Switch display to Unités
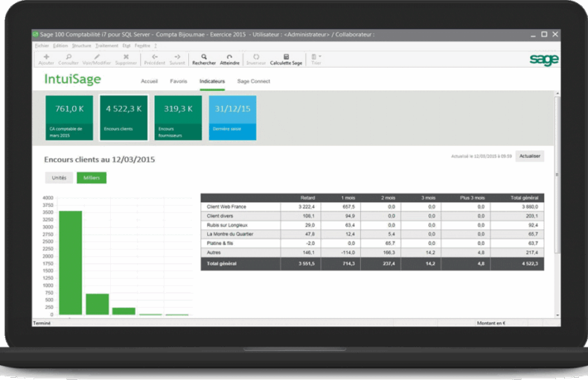 point(59,178)
